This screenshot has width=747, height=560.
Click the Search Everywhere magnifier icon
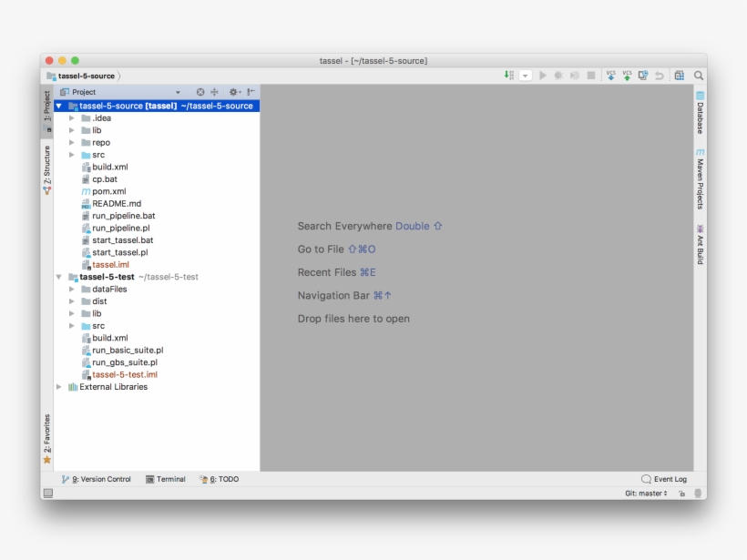click(x=699, y=76)
